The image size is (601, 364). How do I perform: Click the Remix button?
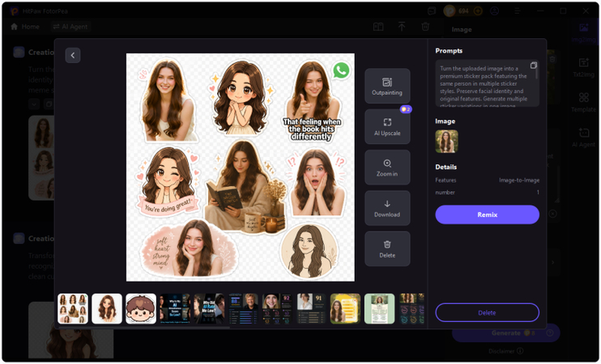[x=487, y=214]
